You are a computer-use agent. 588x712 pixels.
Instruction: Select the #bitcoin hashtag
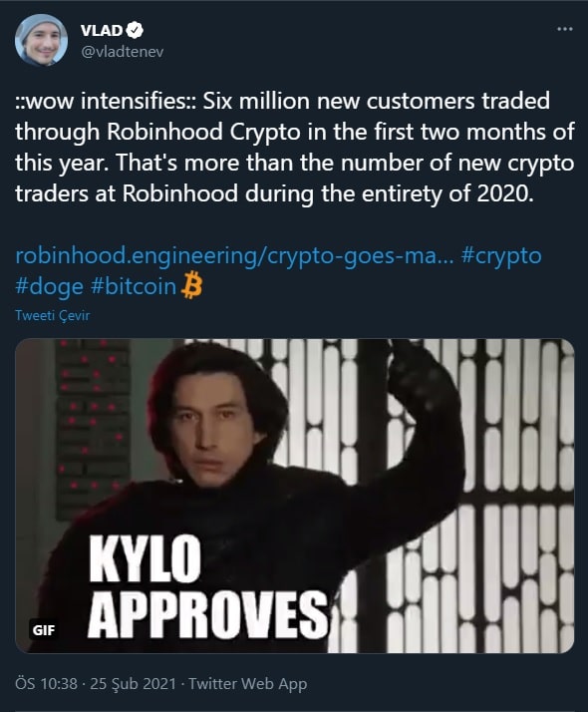tap(134, 287)
